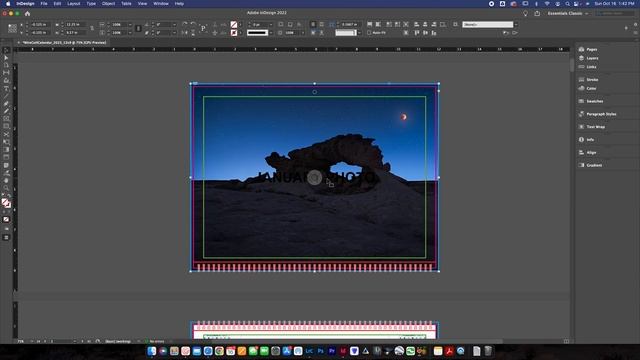
Task: Open the zoom level dropdown in status bar
Action: pyautogui.click(x=32, y=341)
